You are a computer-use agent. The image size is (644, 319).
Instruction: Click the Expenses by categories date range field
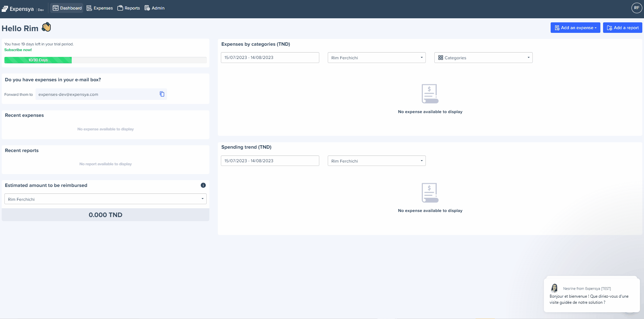coord(270,58)
